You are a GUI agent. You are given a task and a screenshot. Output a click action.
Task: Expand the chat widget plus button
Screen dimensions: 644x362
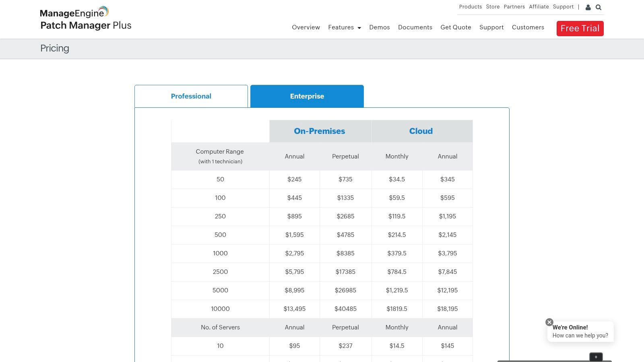596,357
